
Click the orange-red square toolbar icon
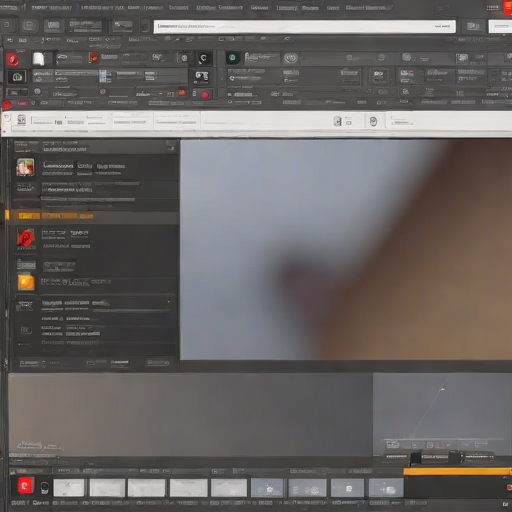[93, 57]
